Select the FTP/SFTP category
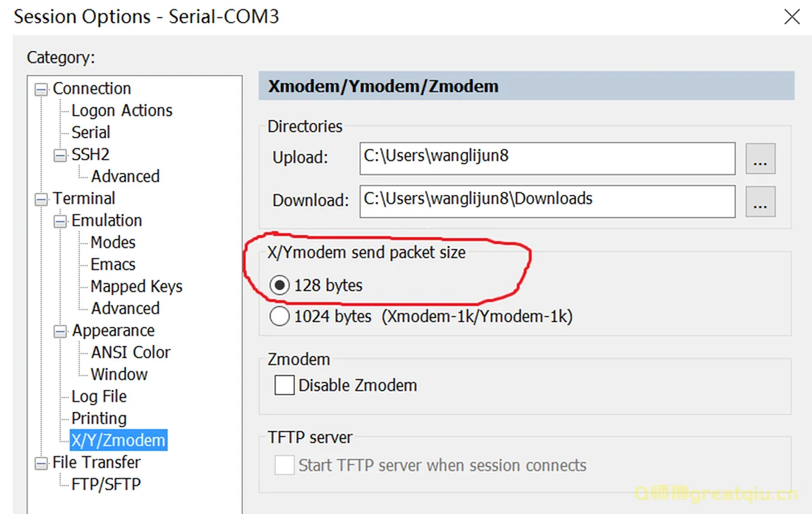The image size is (812, 514). coord(106,485)
